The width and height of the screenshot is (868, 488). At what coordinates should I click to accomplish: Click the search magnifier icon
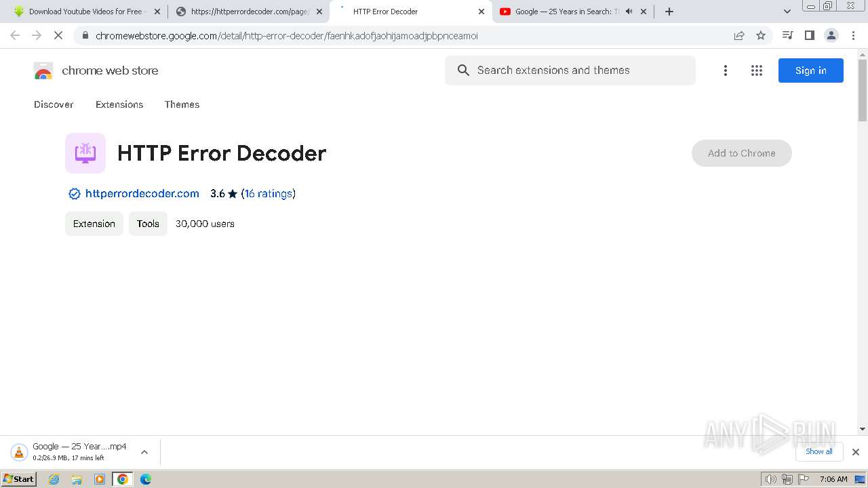click(x=463, y=70)
